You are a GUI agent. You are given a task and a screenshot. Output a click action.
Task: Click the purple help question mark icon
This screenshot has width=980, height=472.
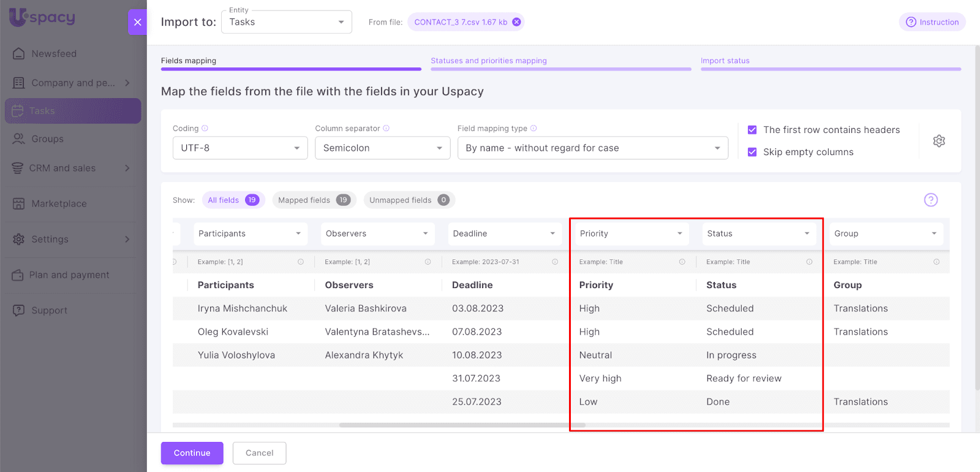pyautogui.click(x=930, y=200)
